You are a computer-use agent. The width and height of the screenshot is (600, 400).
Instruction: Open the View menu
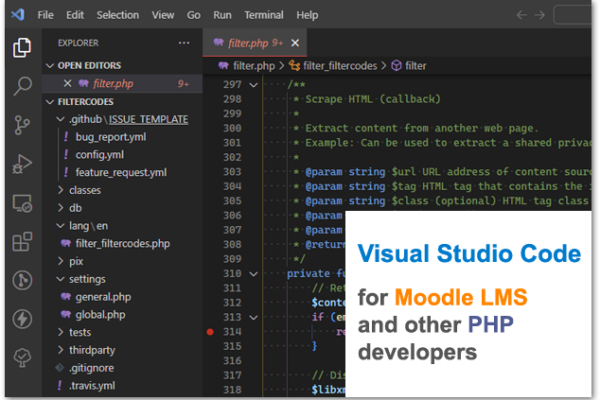[163, 15]
